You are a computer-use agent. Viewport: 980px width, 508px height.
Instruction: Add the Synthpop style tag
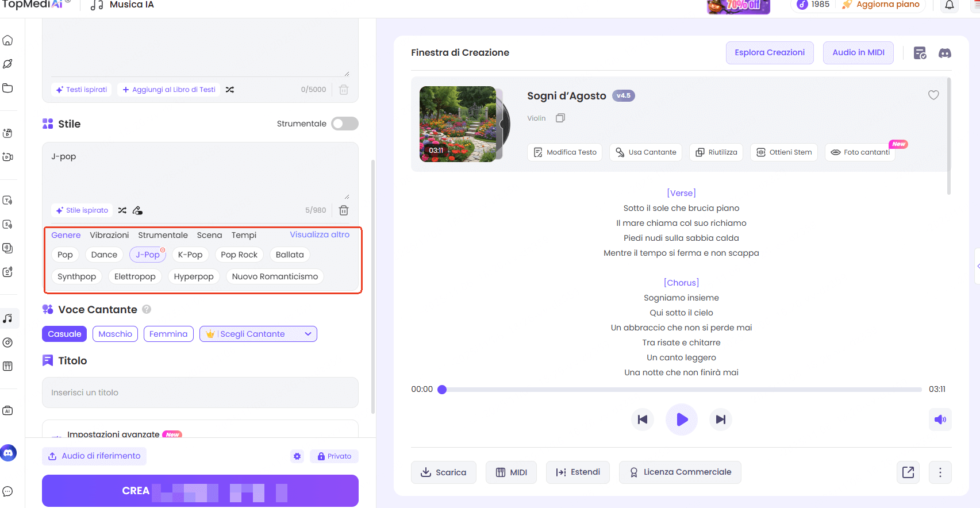click(x=76, y=276)
